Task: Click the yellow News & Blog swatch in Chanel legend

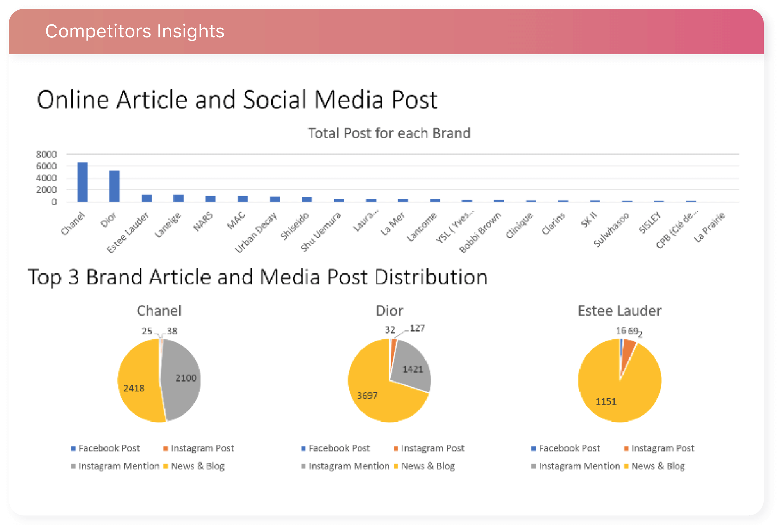Action: 165,466
